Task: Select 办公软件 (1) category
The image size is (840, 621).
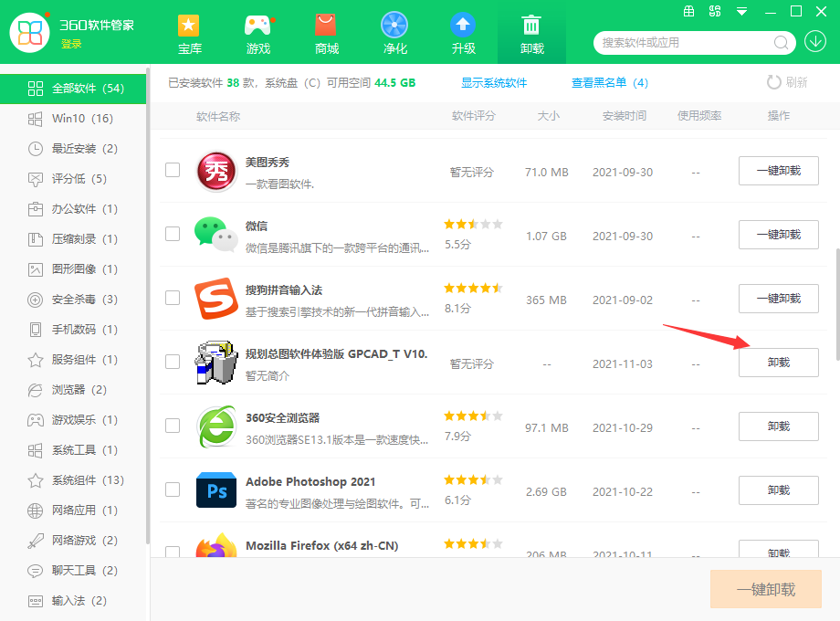Action: coord(73,209)
